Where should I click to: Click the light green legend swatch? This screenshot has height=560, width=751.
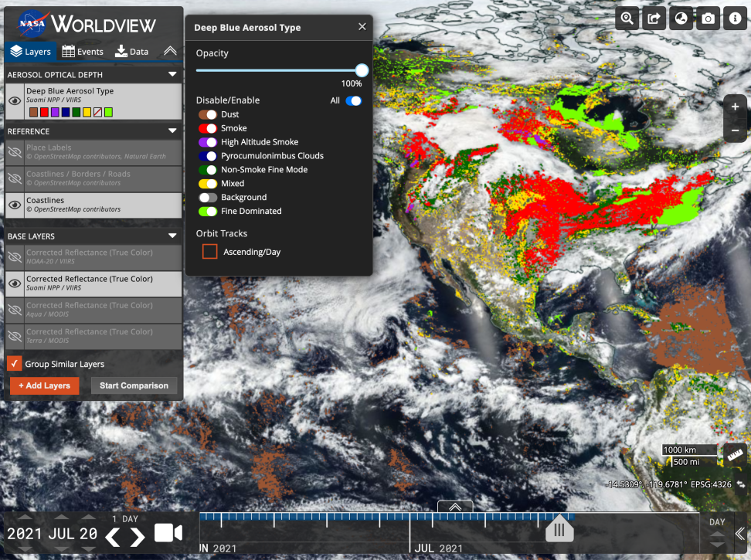pyautogui.click(x=109, y=112)
